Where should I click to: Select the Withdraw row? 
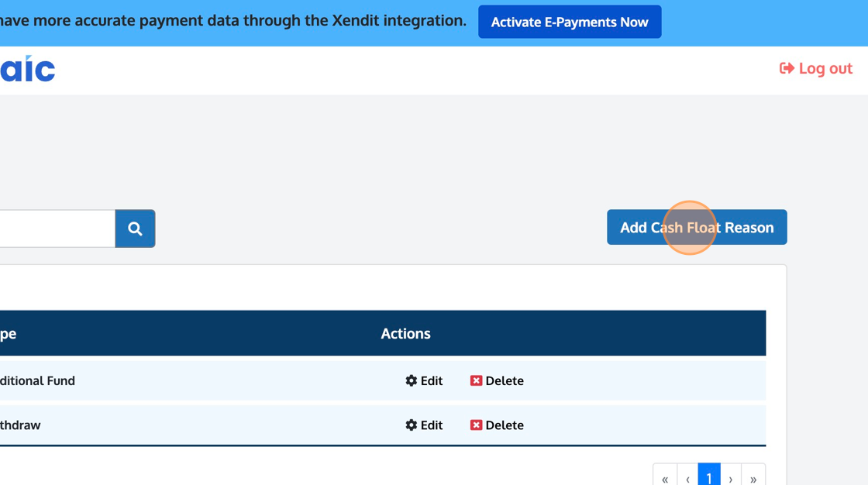(194, 425)
